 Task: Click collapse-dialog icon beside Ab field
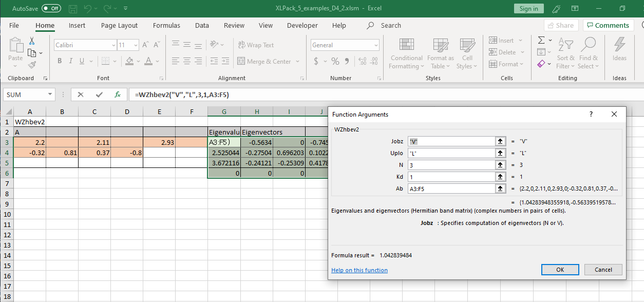coord(499,188)
